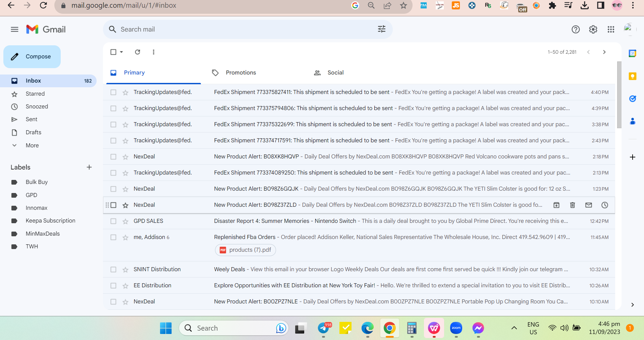Select checkbox for NexDeal B08XK8HQVP email
Image resolution: width=644 pixels, height=340 pixels.
click(113, 157)
